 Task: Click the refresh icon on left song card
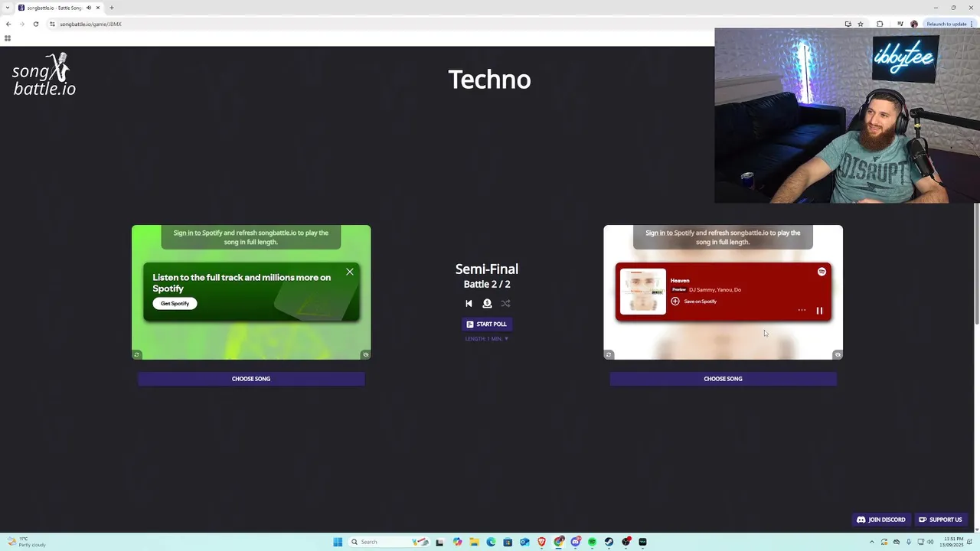click(x=136, y=354)
